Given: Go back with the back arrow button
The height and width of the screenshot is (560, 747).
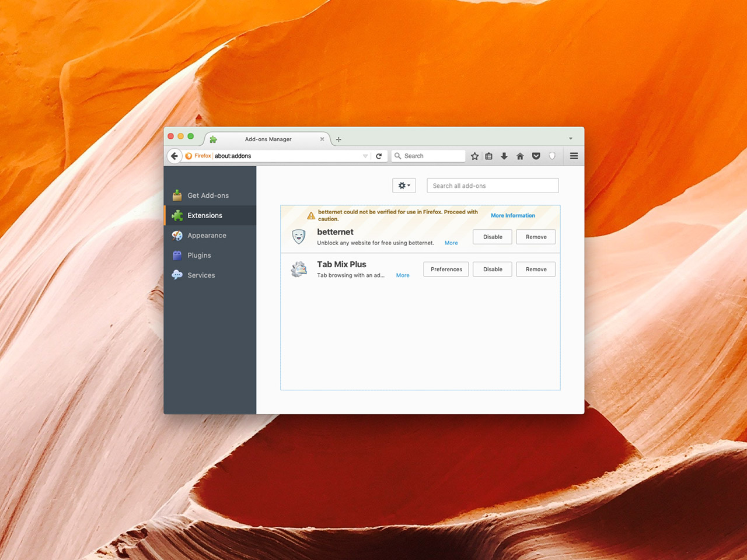Looking at the screenshot, I should pyautogui.click(x=174, y=156).
